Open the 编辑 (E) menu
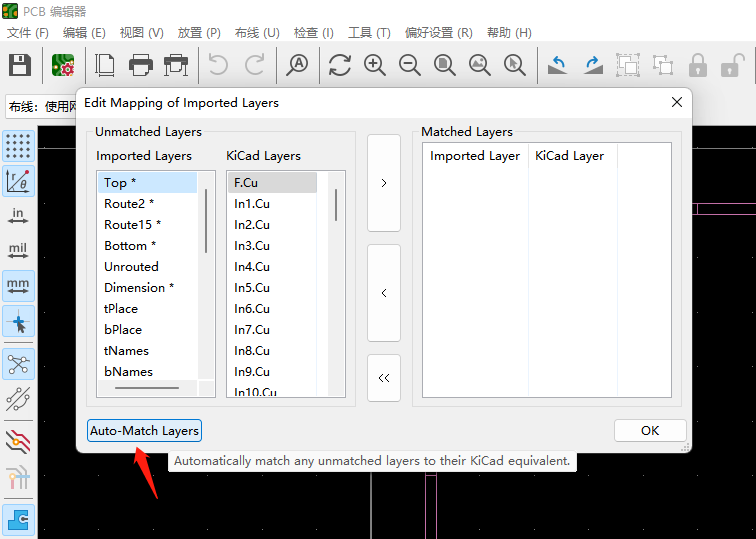The width and height of the screenshot is (756, 539). (x=84, y=33)
